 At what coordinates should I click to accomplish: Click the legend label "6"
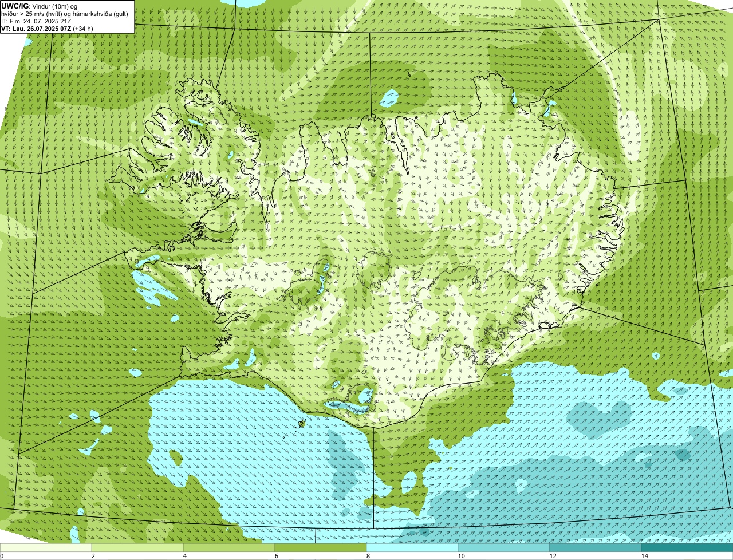click(276, 556)
